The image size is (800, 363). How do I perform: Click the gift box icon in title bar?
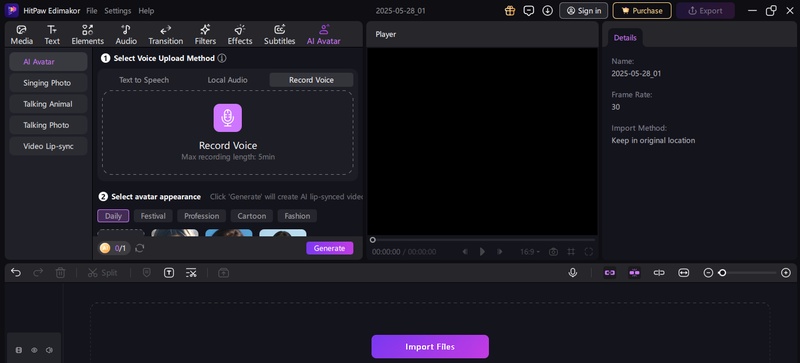click(x=510, y=10)
